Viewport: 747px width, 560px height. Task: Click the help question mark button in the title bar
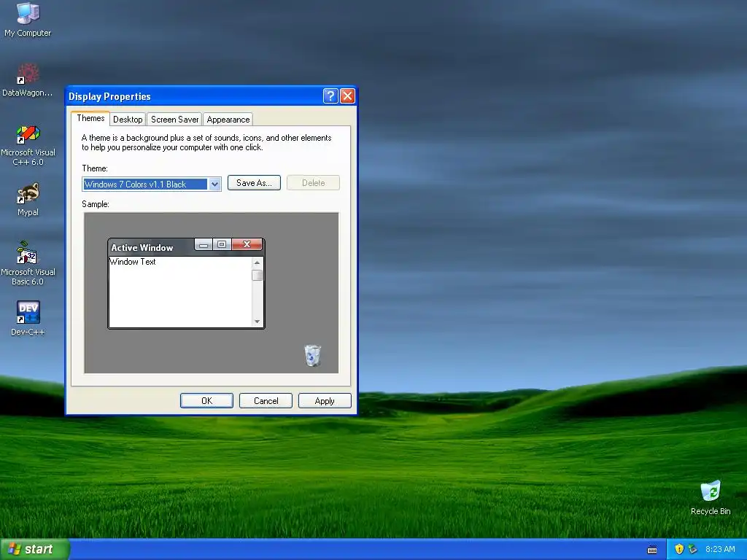pyautogui.click(x=330, y=96)
